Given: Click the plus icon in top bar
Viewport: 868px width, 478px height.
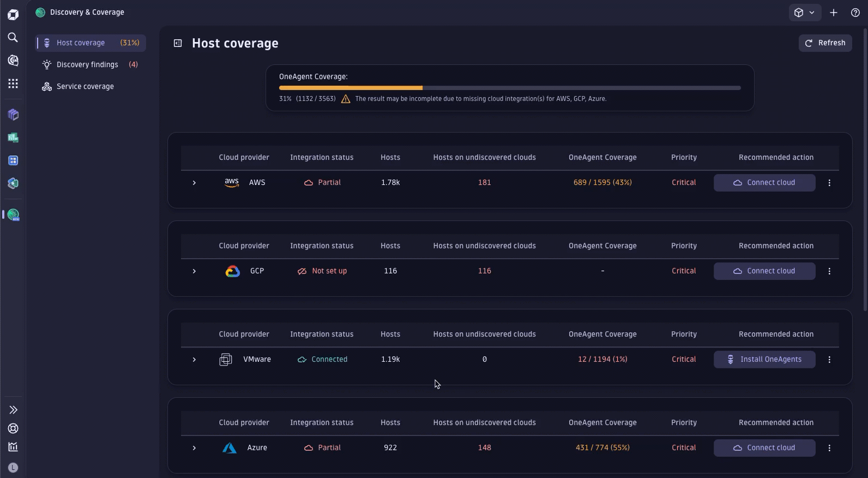Looking at the screenshot, I should 834,13.
